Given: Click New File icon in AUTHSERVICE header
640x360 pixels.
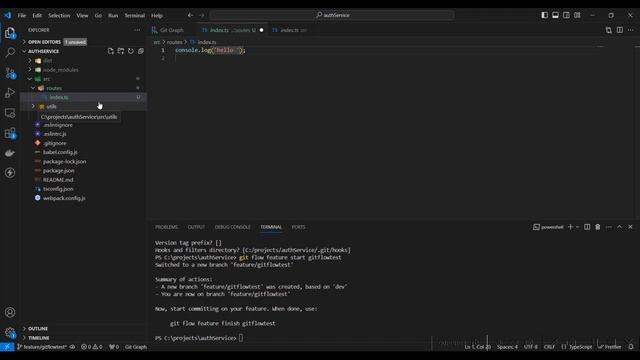Looking at the screenshot, I should pyautogui.click(x=111, y=51).
